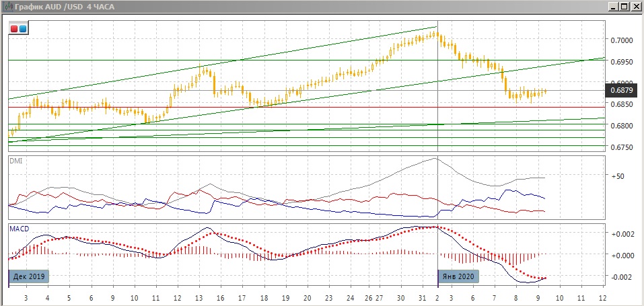Click the 0.7000 price axis label
This screenshot has height=306, width=644.
coord(622,40)
